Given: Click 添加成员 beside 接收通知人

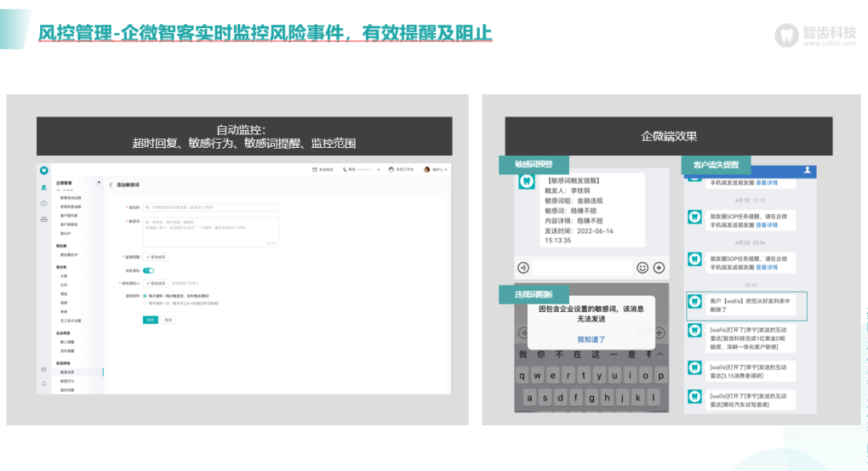Looking at the screenshot, I should (x=156, y=284).
